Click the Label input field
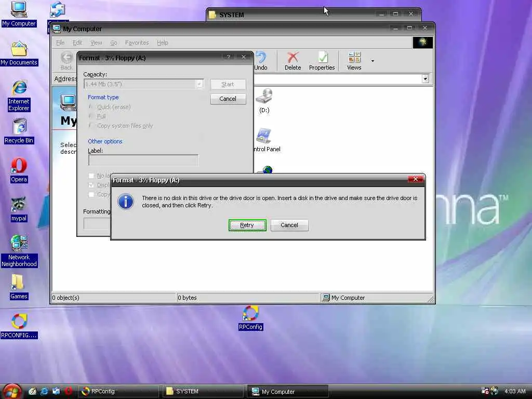 [x=143, y=160]
